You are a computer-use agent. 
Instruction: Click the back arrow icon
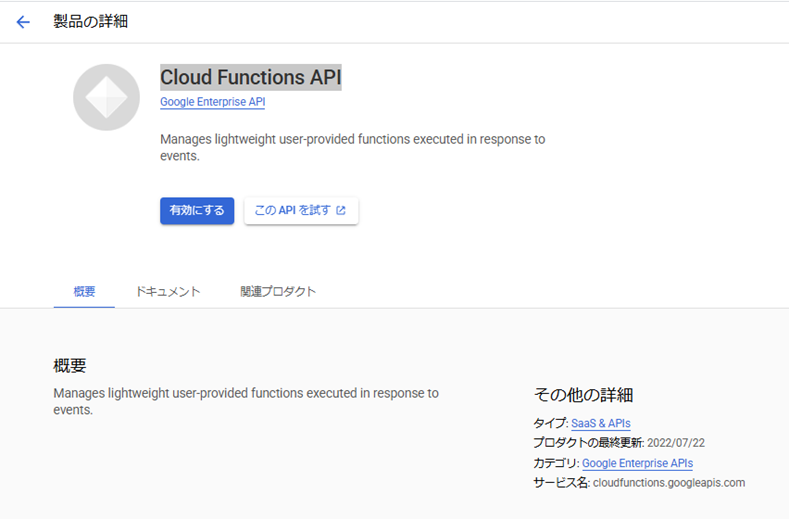(x=23, y=22)
